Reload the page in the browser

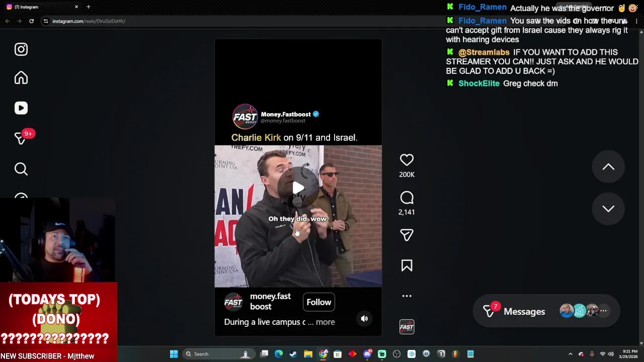(x=31, y=21)
